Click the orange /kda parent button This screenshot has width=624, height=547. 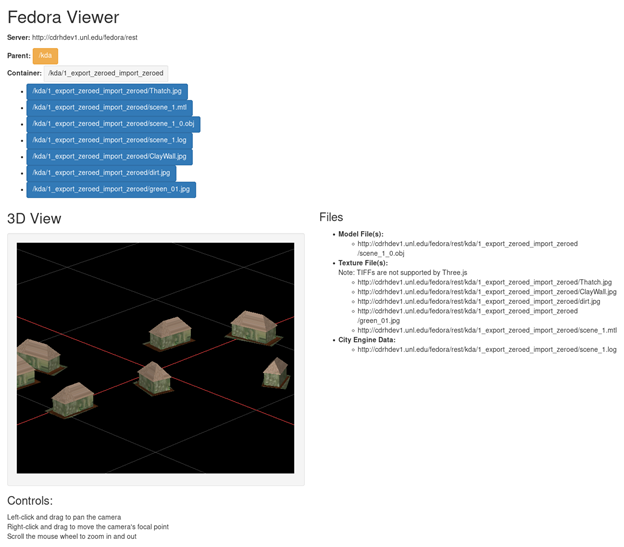click(x=45, y=55)
